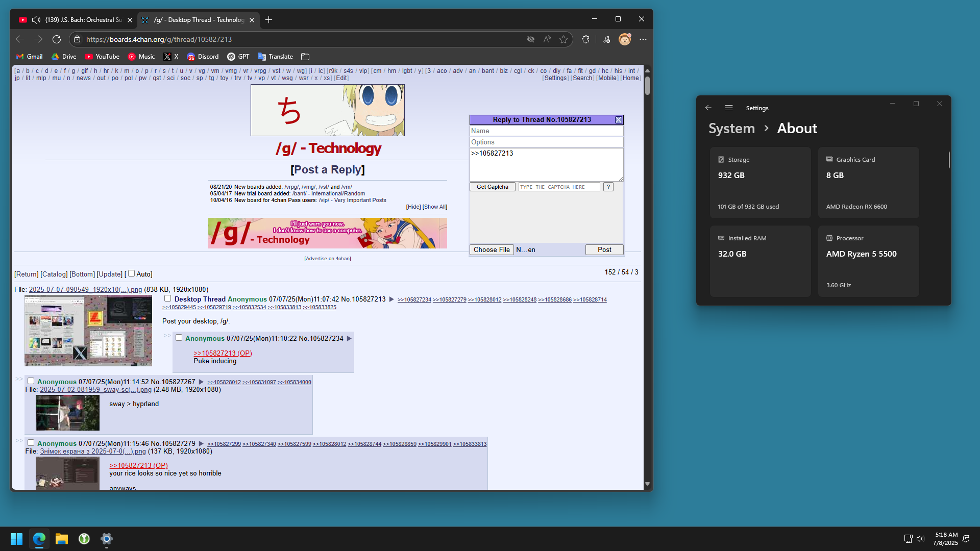Open Settings gear in taskbar
This screenshot has height=551, width=980.
(107, 539)
